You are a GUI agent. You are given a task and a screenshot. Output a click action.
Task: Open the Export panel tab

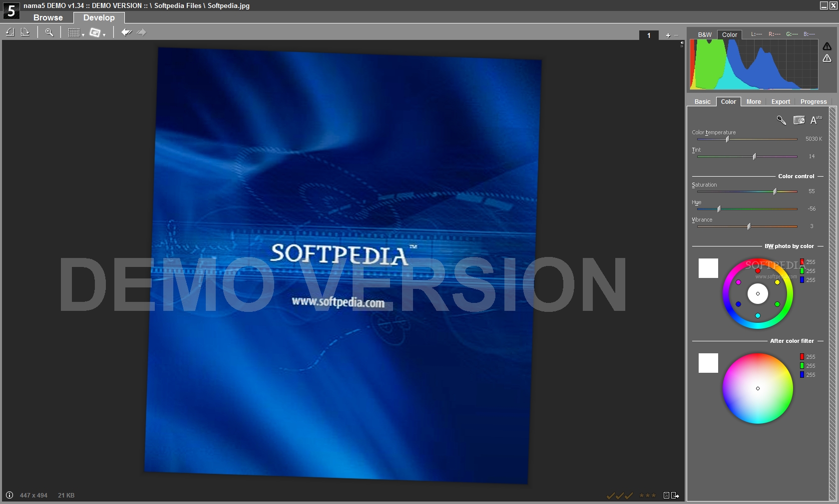click(781, 101)
